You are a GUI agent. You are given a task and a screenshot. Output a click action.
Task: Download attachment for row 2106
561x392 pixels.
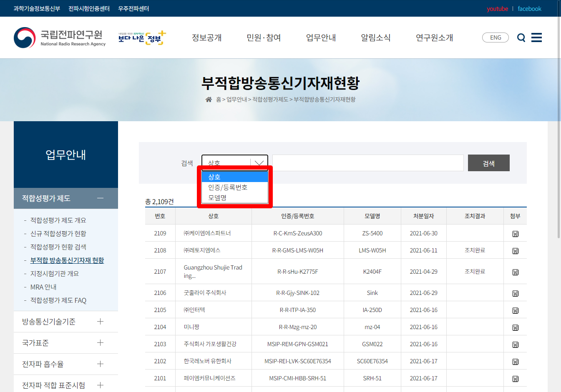pyautogui.click(x=515, y=293)
